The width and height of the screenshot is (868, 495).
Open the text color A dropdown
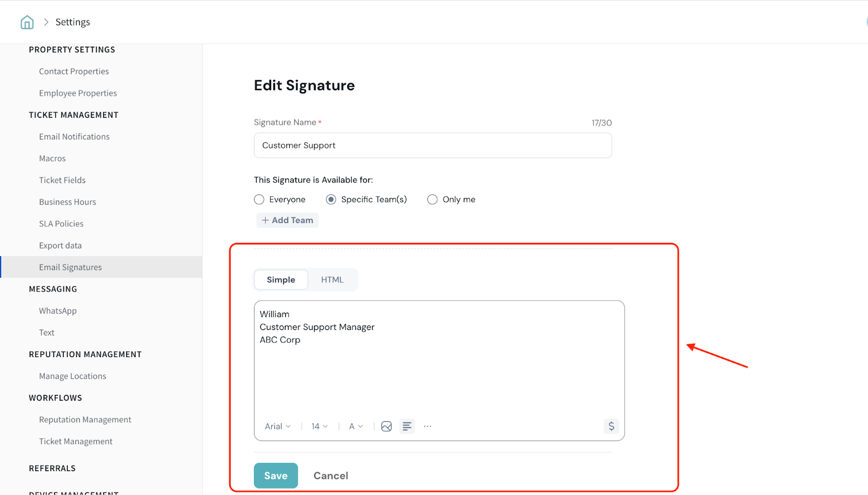356,427
